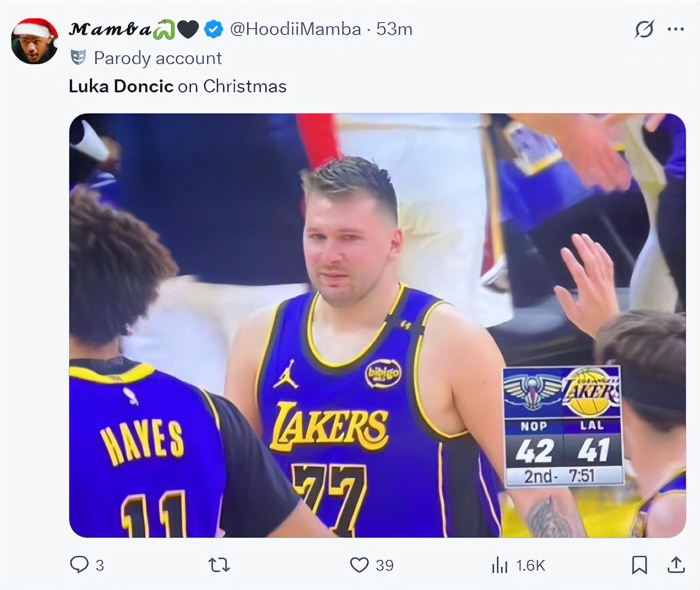Click the 1.6K views count

(531, 566)
